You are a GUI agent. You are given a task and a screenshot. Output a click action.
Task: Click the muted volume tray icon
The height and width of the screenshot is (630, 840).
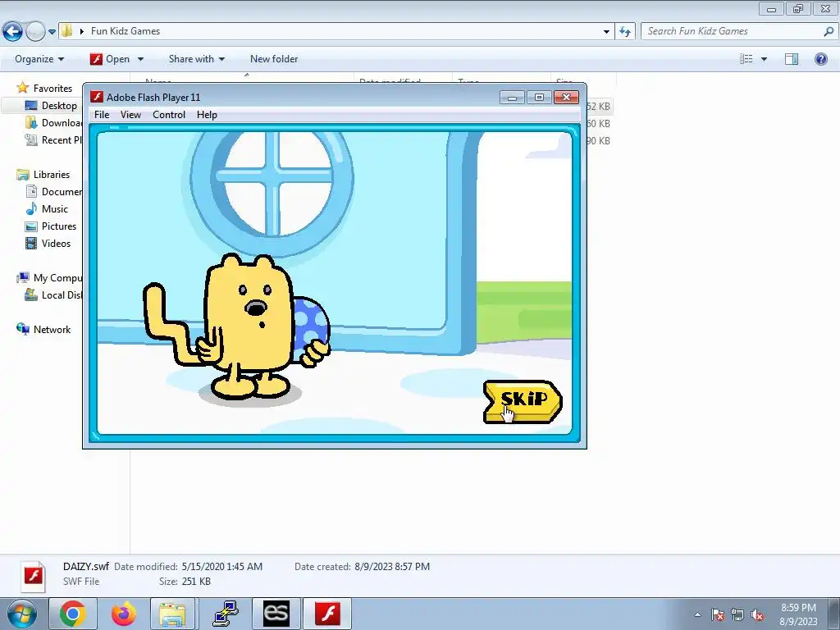tap(757, 614)
